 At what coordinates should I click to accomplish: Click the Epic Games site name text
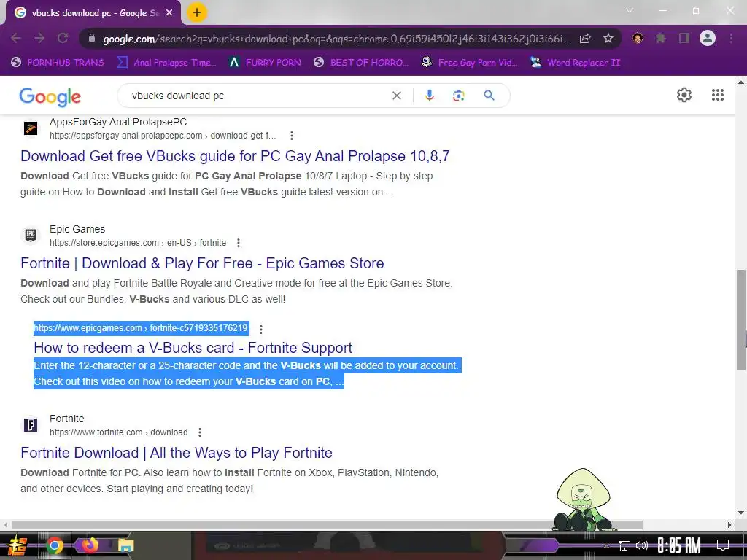(77, 229)
